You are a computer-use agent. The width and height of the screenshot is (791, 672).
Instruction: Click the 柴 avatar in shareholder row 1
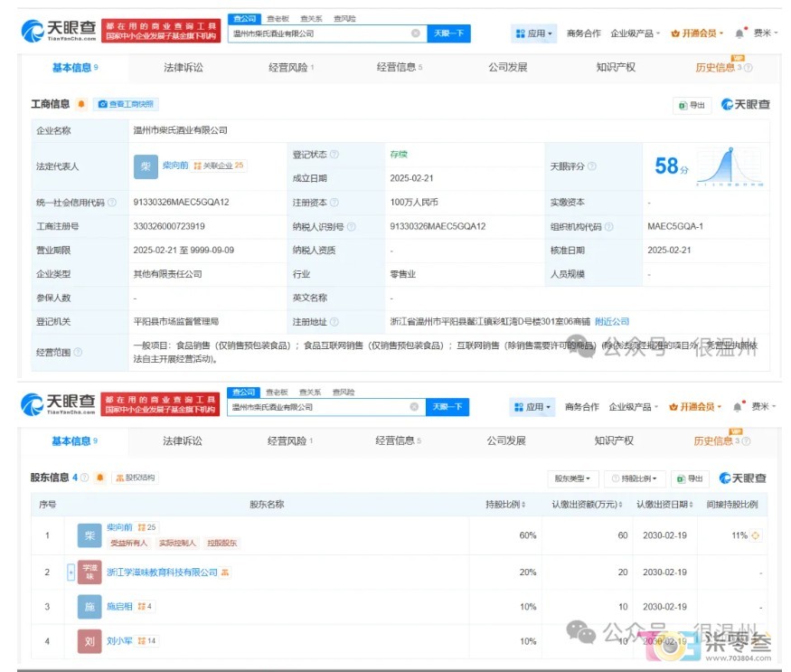[x=89, y=535]
